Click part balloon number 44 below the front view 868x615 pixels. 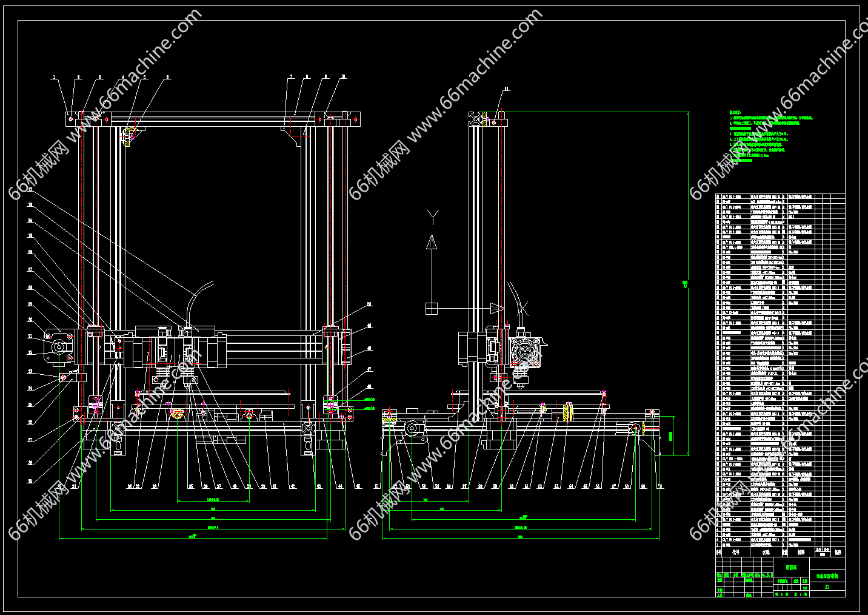pos(340,486)
